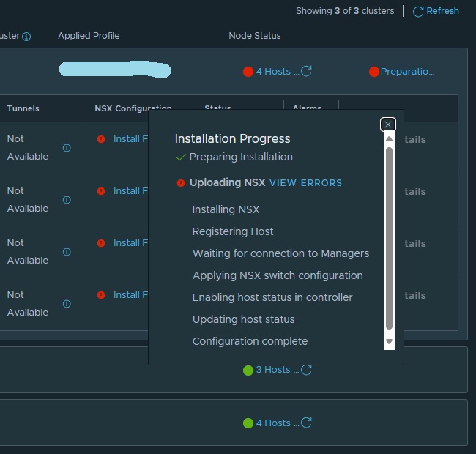Refresh the bottom 4 Hosts cluster icon

click(x=307, y=423)
